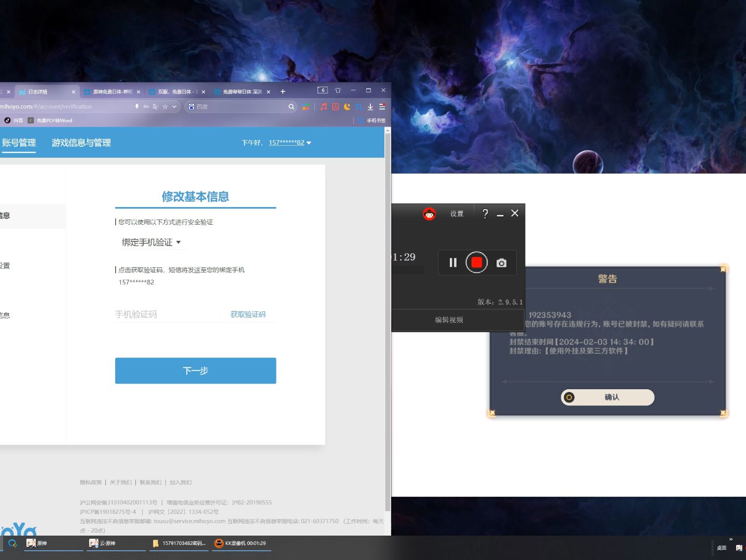The image size is (746, 560).
Task: Expand the 绑定手机验证 method dropdown
Action: point(151,242)
